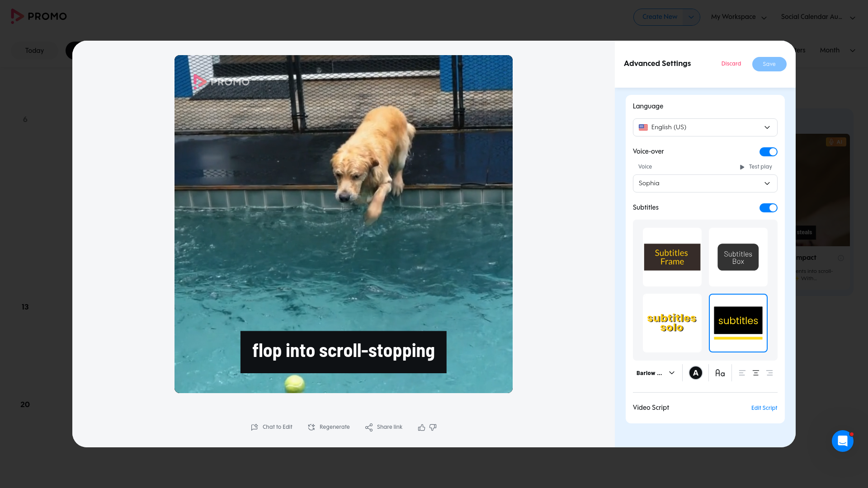Open My Workspace menu

pyautogui.click(x=739, y=17)
